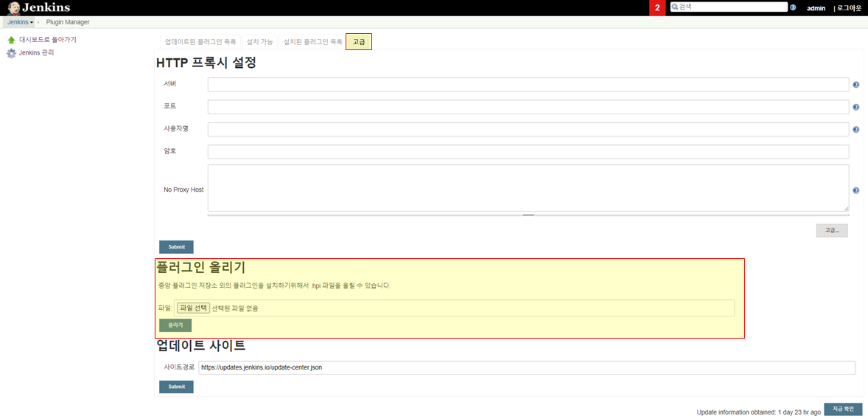The height and width of the screenshot is (419, 868).
Task: Click into the 서버 input field
Action: 528,84
